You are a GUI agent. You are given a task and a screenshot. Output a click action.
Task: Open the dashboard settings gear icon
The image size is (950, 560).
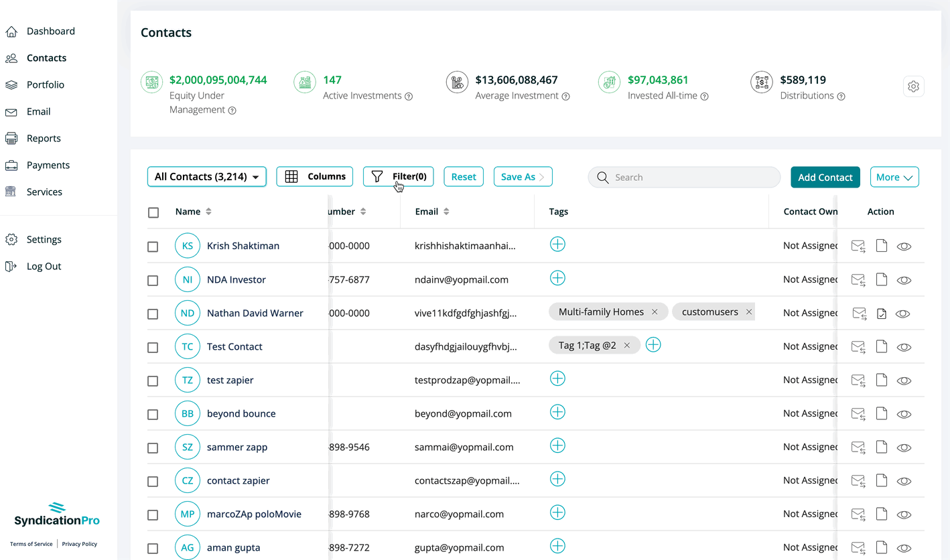point(913,86)
